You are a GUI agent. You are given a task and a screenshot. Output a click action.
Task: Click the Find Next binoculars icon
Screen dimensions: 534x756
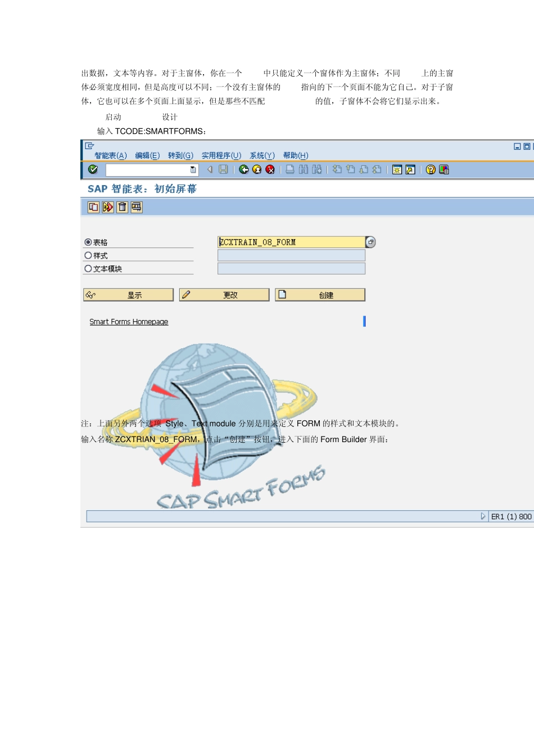[317, 169]
